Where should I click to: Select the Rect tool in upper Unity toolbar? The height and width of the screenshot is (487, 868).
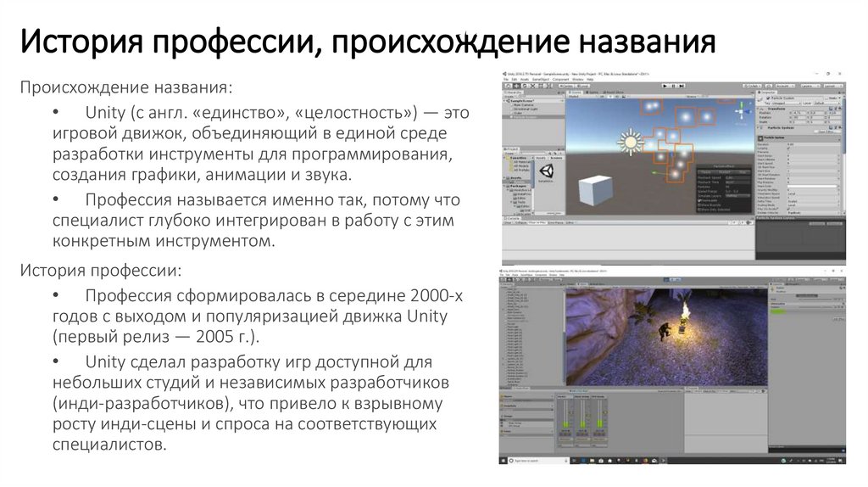coord(541,86)
